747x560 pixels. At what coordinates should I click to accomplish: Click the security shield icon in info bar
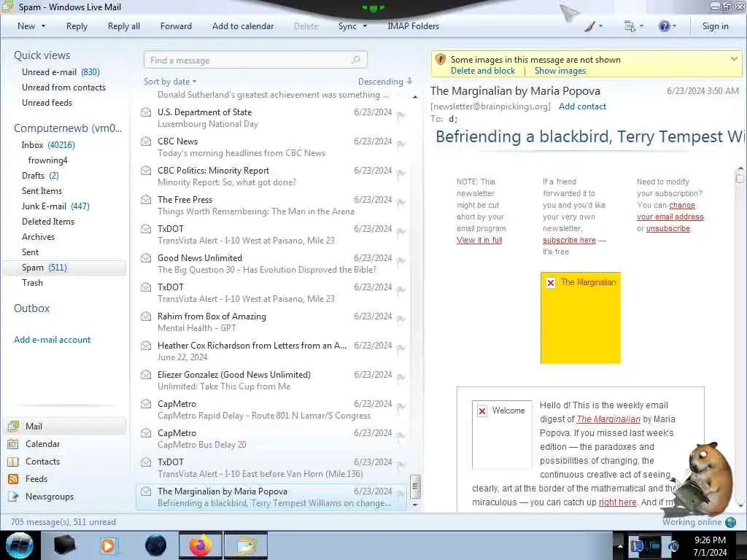(441, 60)
